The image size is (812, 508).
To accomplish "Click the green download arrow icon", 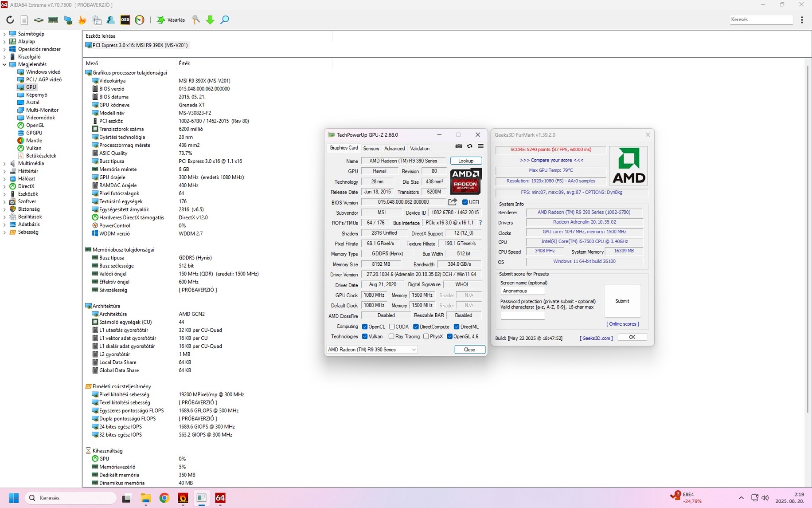I will coord(211,20).
